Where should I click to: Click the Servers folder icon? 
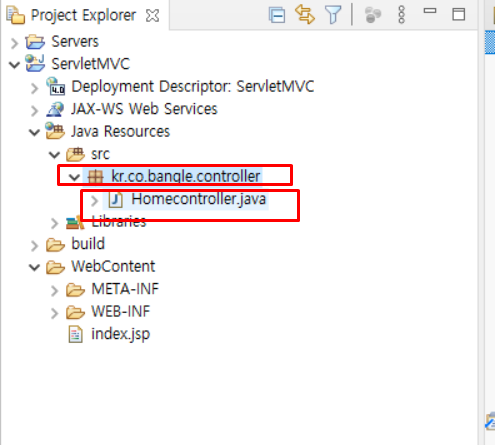pyautogui.click(x=35, y=42)
